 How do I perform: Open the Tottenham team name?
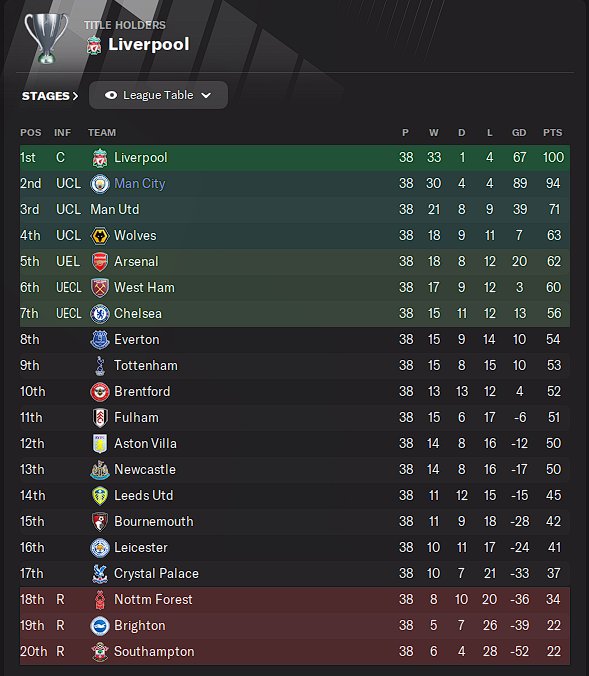(146, 366)
